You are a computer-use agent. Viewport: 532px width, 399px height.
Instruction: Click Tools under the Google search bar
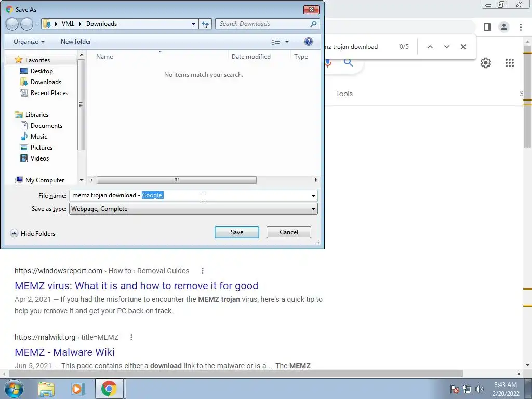pos(344,94)
